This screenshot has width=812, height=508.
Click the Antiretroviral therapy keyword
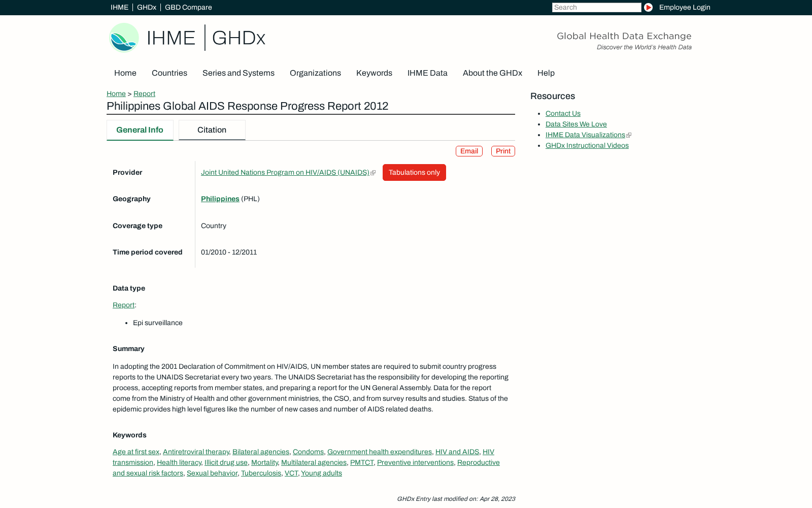pyautogui.click(x=196, y=452)
